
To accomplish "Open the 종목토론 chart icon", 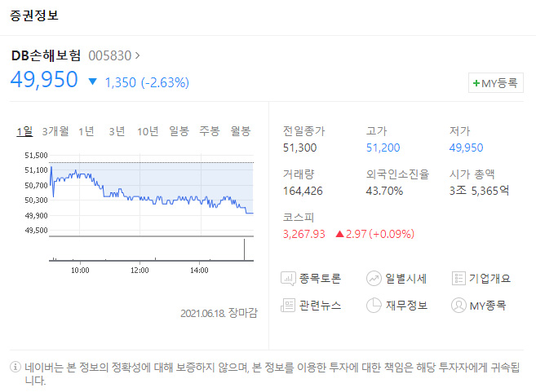I will coord(288,279).
